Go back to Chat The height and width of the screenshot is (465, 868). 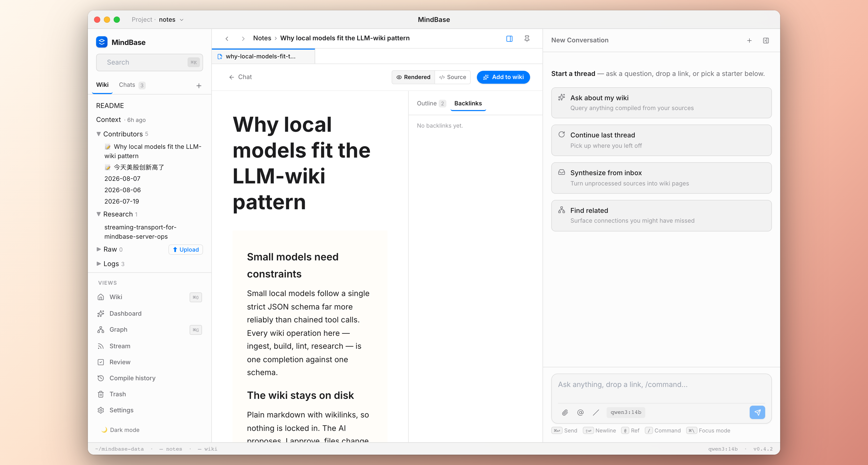[x=240, y=77]
